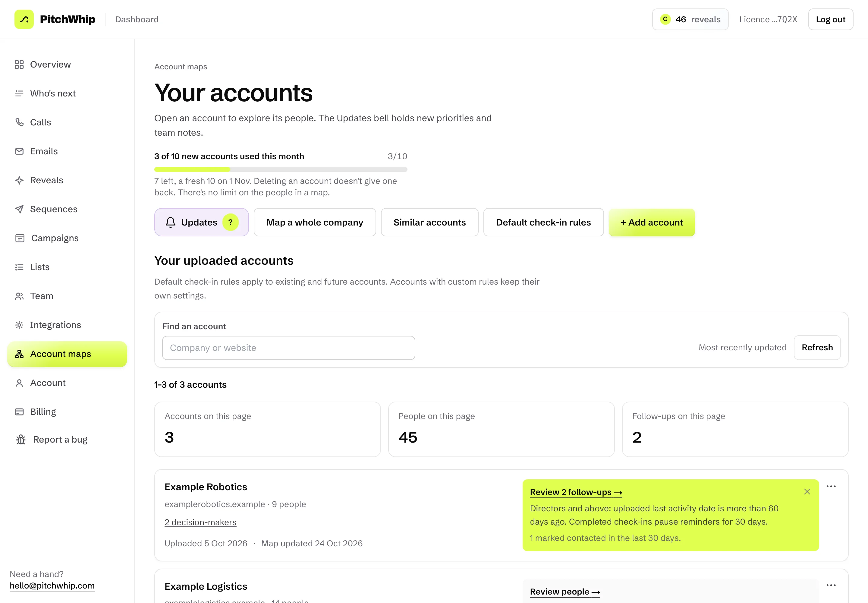Open Lists in the sidebar
This screenshot has height=603, width=868.
[x=67, y=267]
